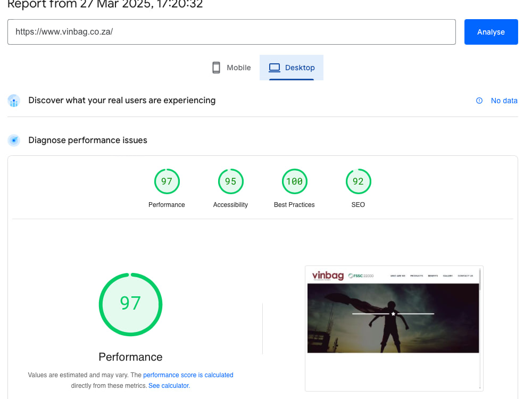The image size is (532, 399).
Task: Click the large Performance heading text
Action: coord(130,357)
